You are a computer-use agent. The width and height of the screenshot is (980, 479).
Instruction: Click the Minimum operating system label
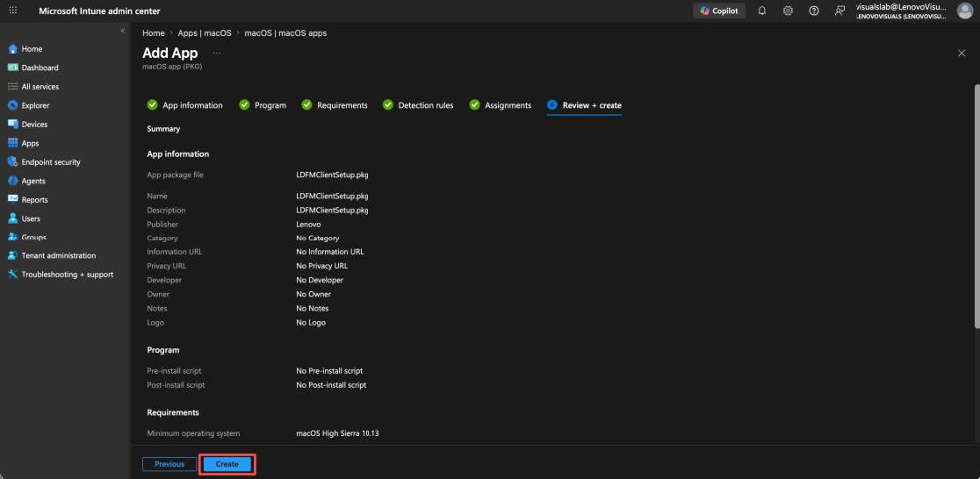coord(193,433)
